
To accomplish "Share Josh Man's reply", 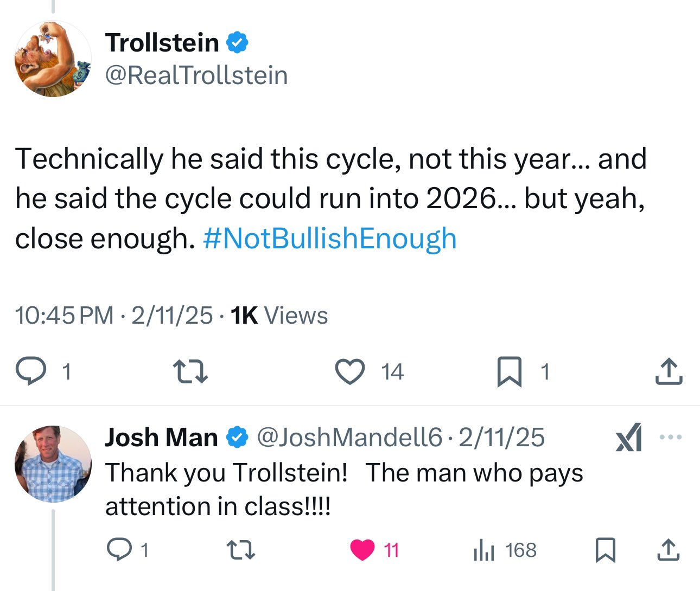I will [x=668, y=550].
